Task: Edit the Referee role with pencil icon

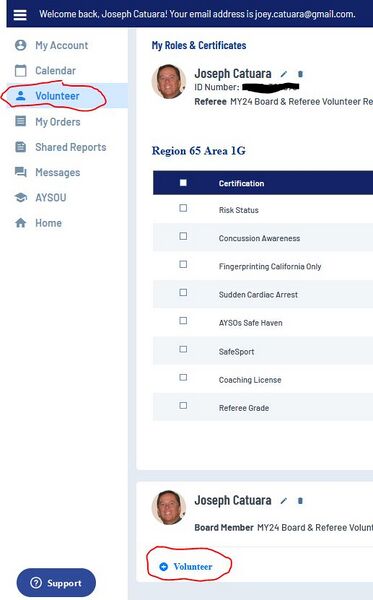Action: click(x=283, y=74)
